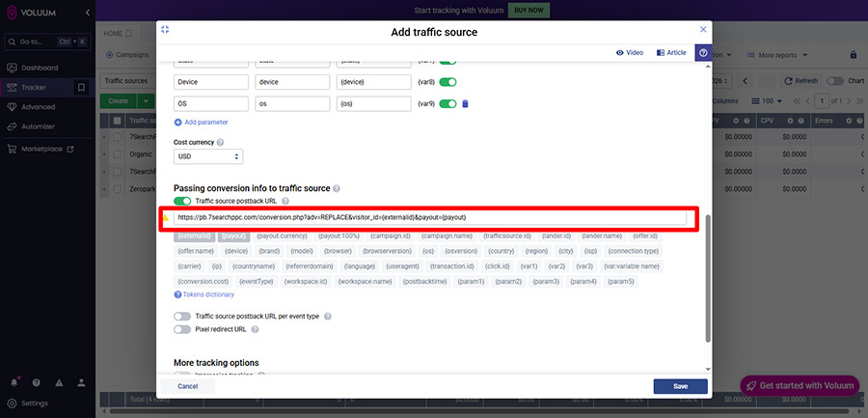Screen dimensions: 868x418
Task: Delete the OS parameter with trash icon
Action: 465,104
